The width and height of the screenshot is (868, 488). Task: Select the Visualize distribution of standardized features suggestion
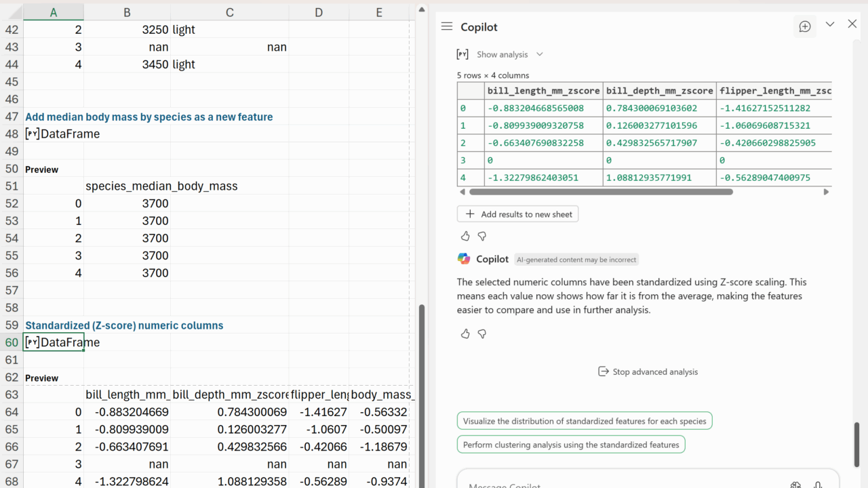pyautogui.click(x=584, y=421)
